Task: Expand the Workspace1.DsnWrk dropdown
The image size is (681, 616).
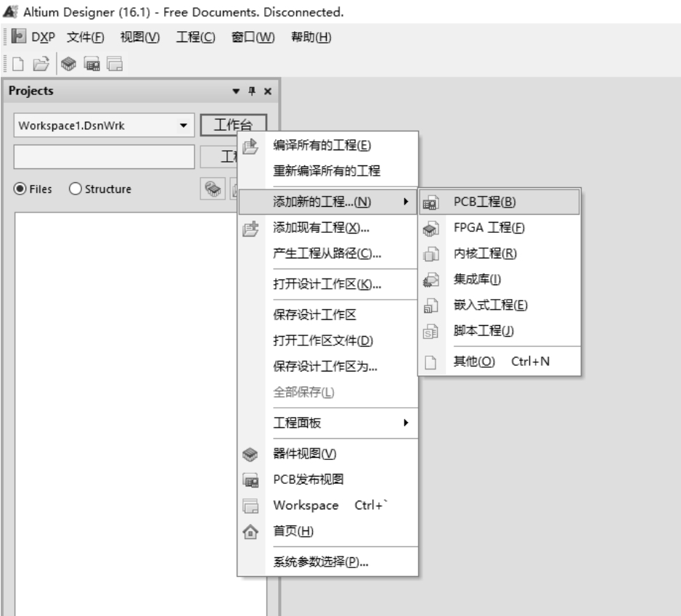Action: [x=184, y=126]
